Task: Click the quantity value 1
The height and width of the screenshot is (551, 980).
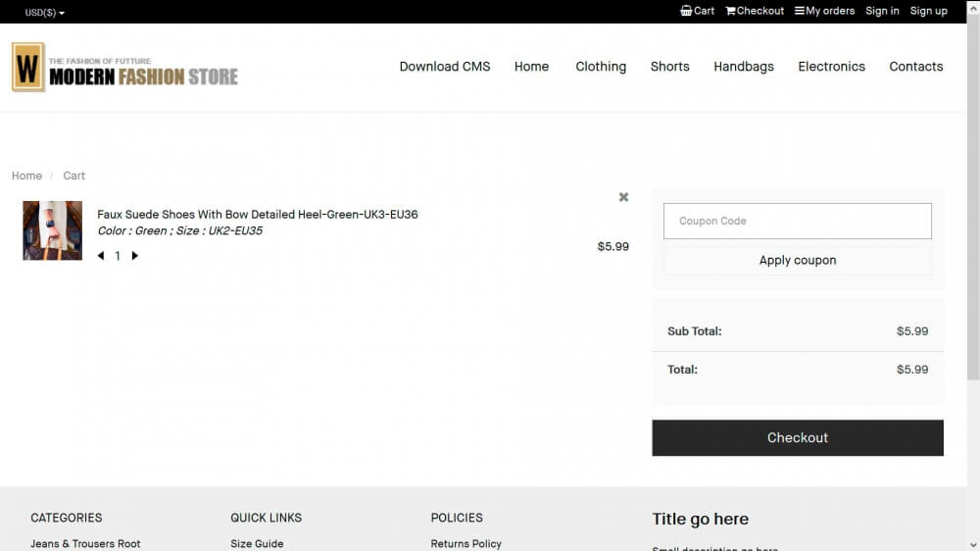Action: tap(118, 256)
